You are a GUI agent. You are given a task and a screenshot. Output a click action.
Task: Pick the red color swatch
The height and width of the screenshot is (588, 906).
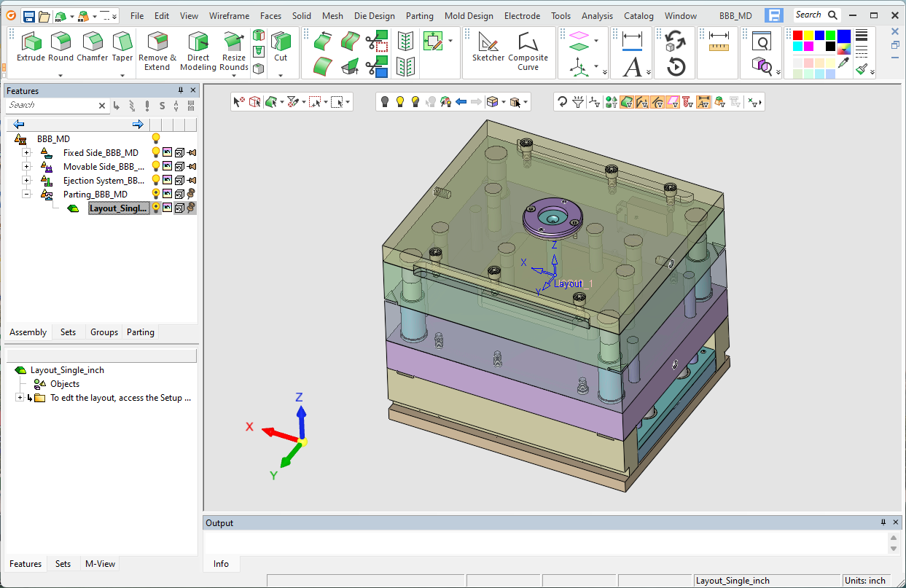[797, 36]
